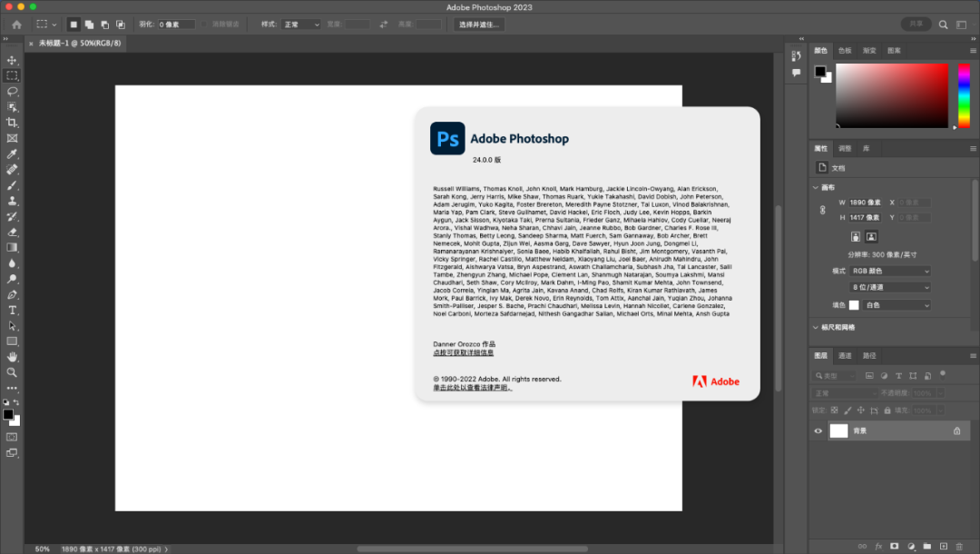The width and height of the screenshot is (980, 554).
Task: Collapse the 画布 canvas section
Action: click(816, 188)
